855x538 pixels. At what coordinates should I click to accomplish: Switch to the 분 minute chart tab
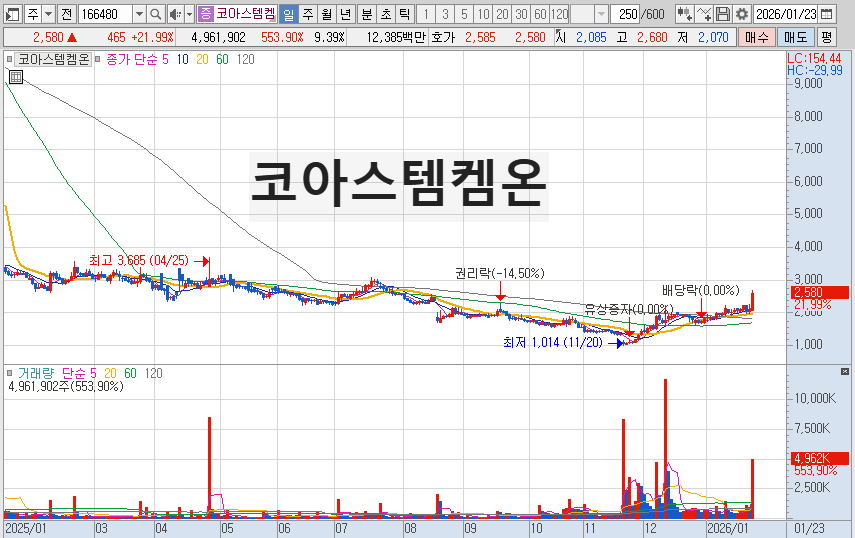pos(367,14)
